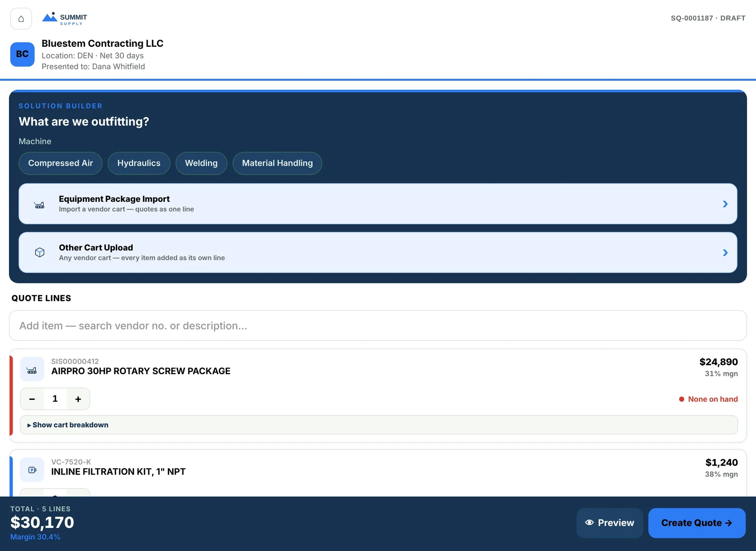Viewport: 756px width, 551px height.
Task: Click the $1,240 price
Action: point(722,463)
